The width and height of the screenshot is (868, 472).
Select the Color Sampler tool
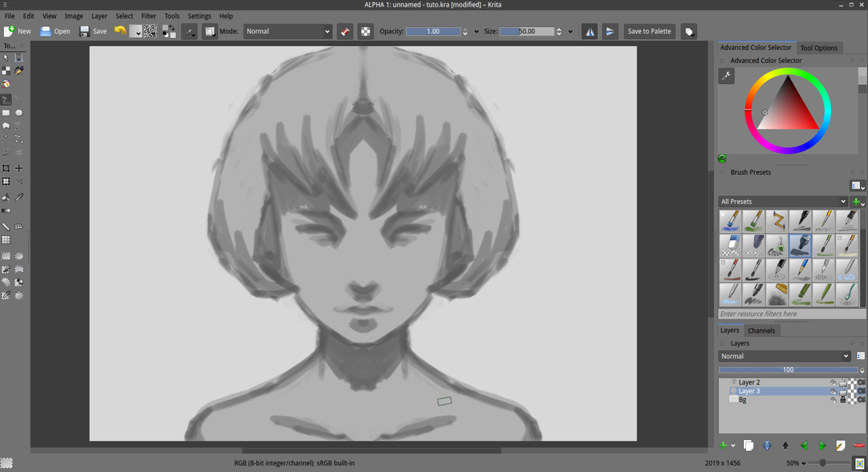[x=18, y=197]
